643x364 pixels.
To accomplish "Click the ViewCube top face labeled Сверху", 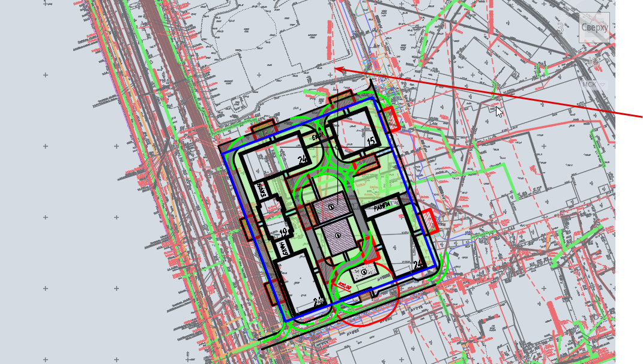I will [594, 28].
